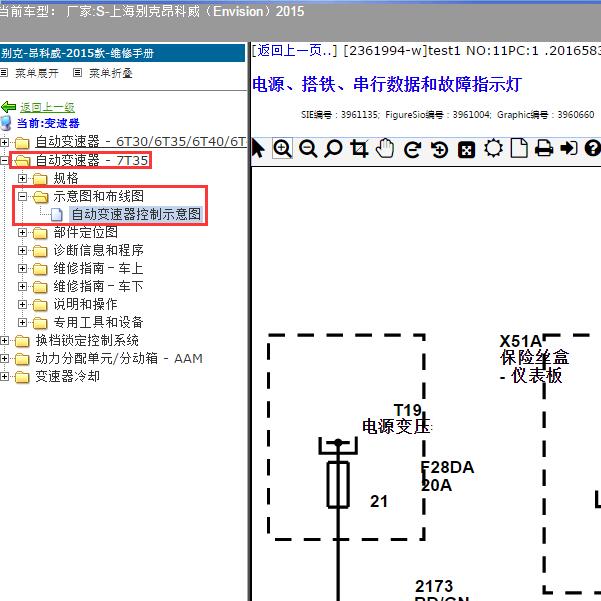
Task: Click the F28DA 20A fuse label in the diagram
Action: 447,476
